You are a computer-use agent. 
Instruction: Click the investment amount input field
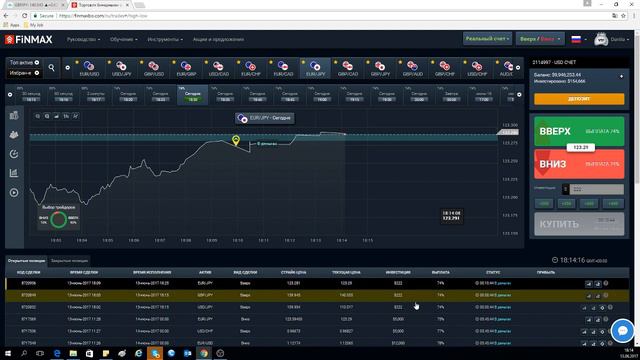tap(596, 189)
